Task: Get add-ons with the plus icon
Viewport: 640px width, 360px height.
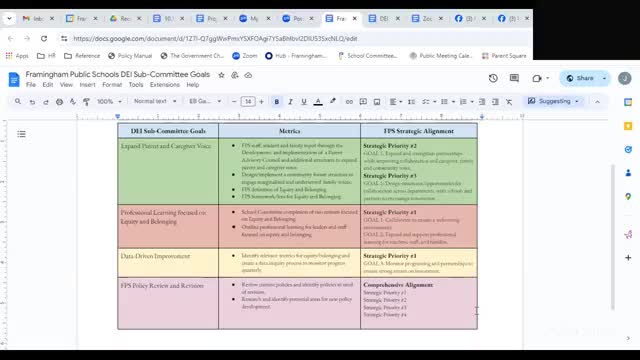Action: (628, 258)
